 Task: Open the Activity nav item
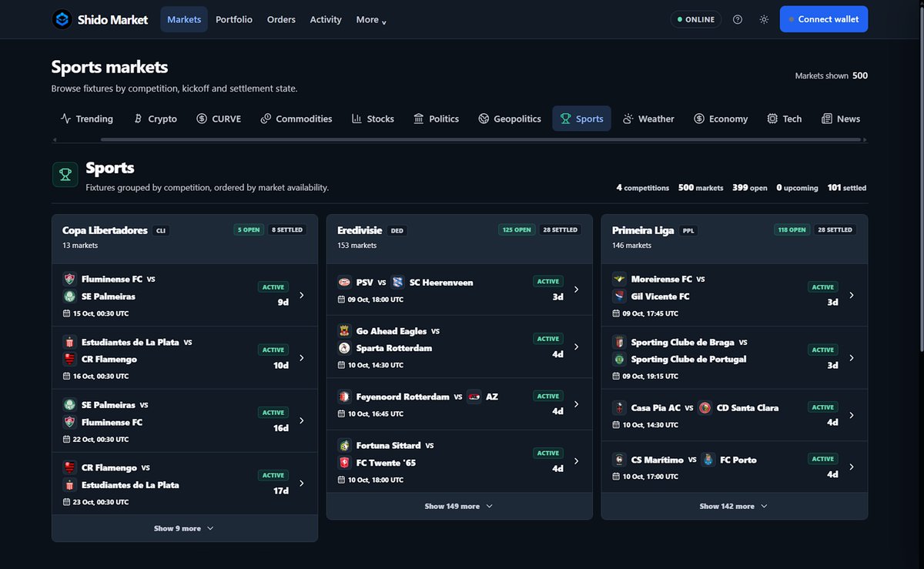(x=326, y=19)
